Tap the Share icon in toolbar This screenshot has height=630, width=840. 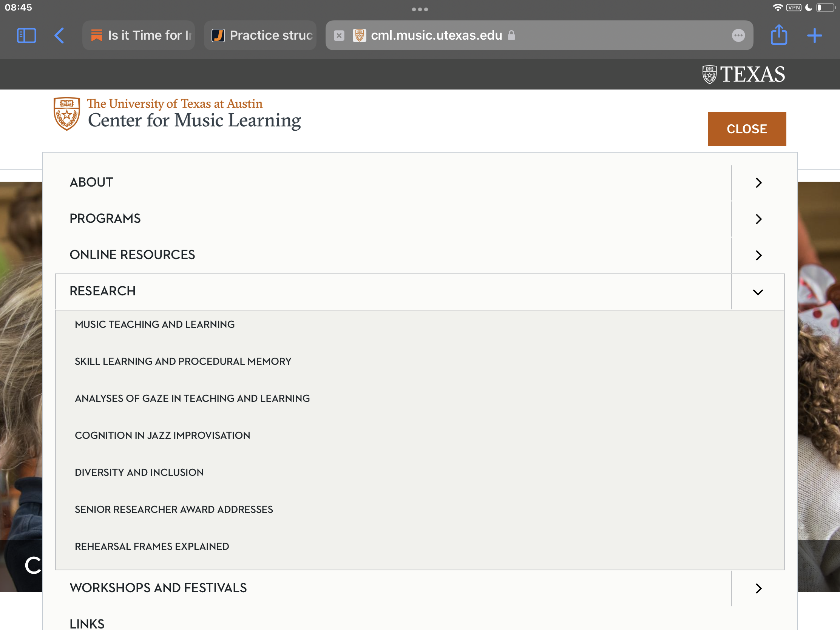pyautogui.click(x=779, y=34)
